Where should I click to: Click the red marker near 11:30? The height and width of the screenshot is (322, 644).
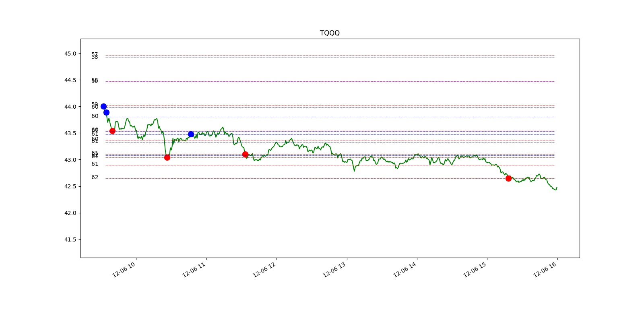click(x=245, y=154)
